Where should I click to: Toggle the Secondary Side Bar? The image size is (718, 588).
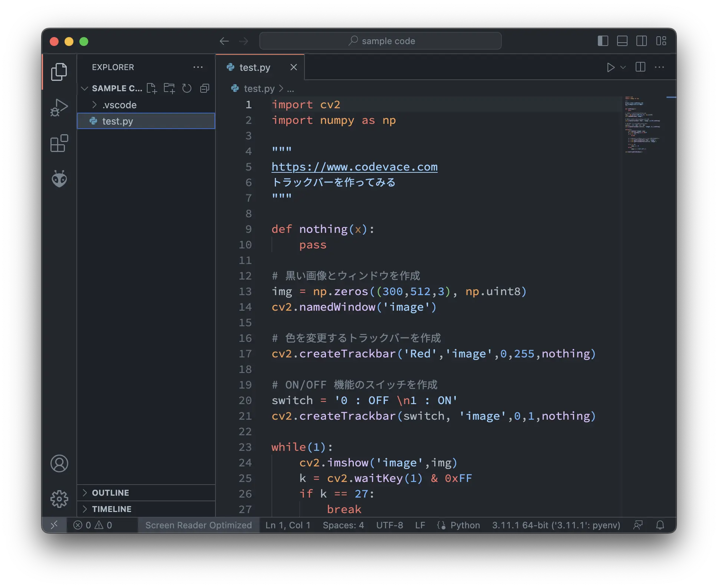[x=642, y=41]
